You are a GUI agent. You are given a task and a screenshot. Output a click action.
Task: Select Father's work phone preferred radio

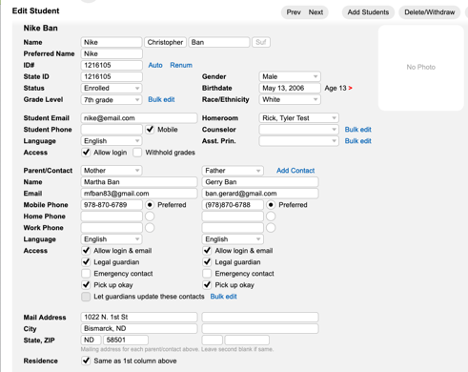[271, 228]
